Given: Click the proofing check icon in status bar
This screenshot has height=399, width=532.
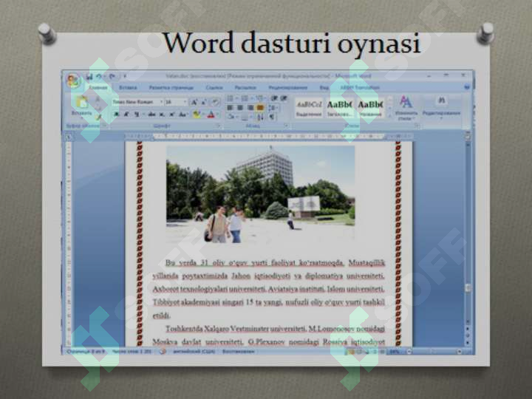Looking at the screenshot, I should [x=163, y=352].
